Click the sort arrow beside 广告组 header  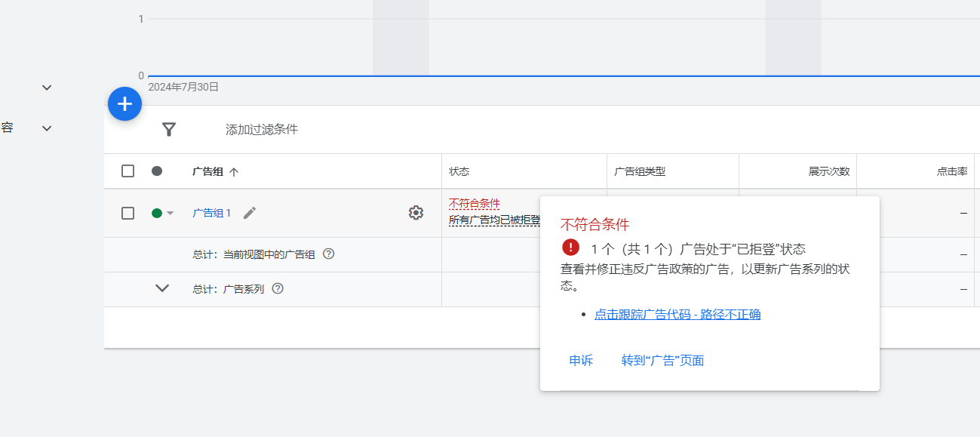234,171
